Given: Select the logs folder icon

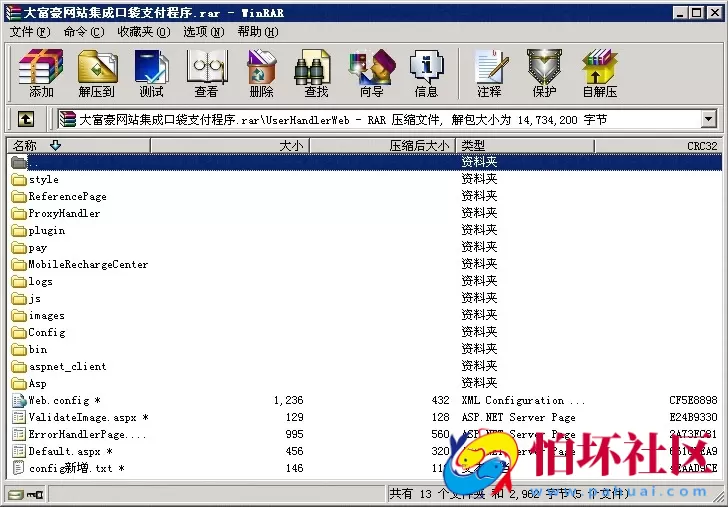Looking at the screenshot, I should tap(19, 281).
